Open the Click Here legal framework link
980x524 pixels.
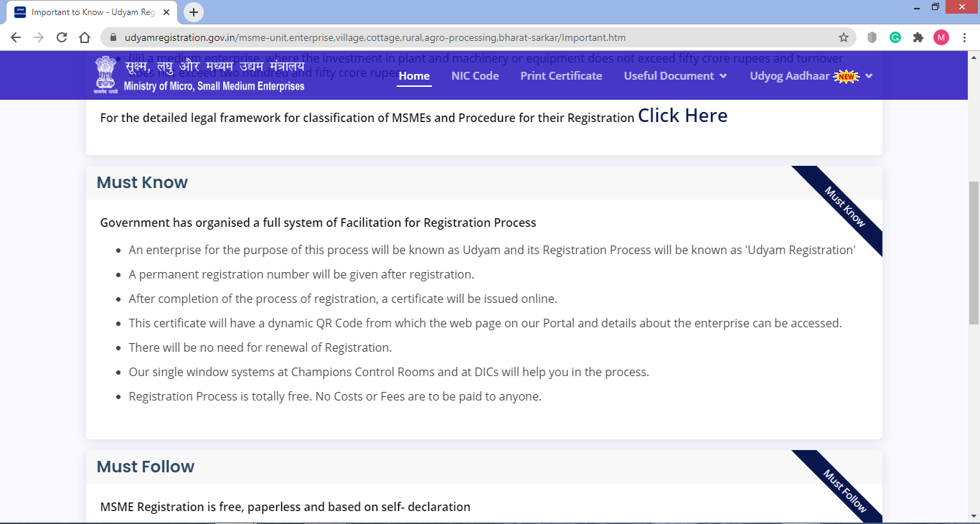coord(682,116)
